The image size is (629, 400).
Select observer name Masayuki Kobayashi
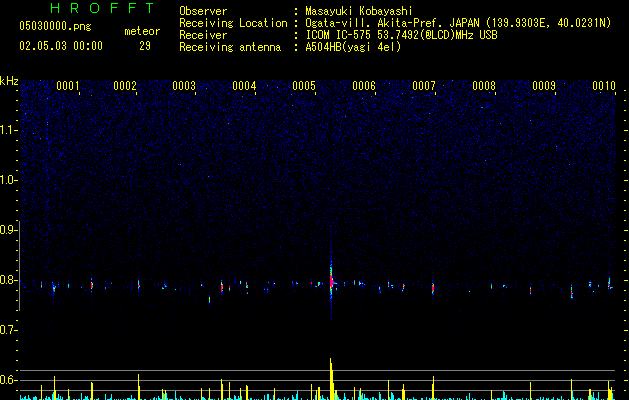click(x=359, y=11)
